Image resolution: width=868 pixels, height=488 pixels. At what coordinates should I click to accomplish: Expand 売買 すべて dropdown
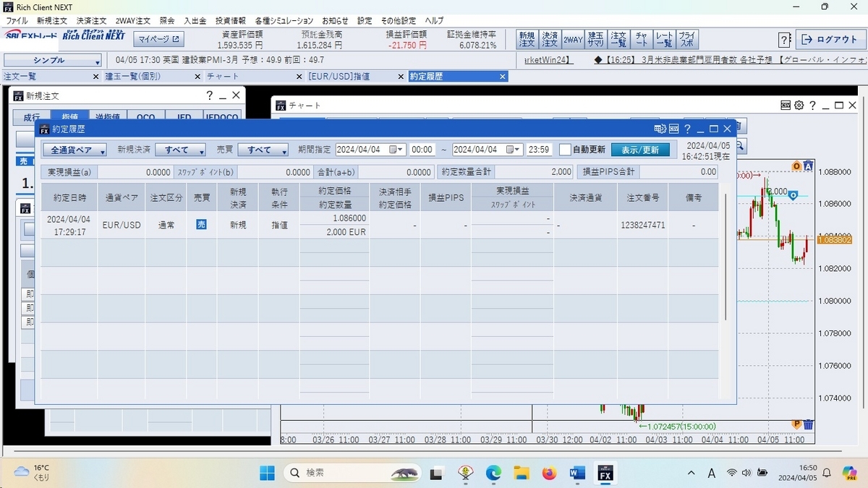click(x=263, y=150)
